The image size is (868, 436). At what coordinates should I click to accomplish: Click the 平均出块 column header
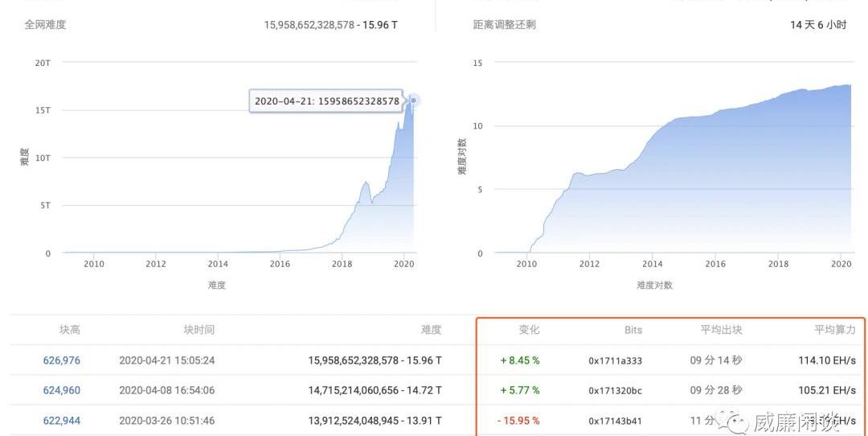click(722, 330)
